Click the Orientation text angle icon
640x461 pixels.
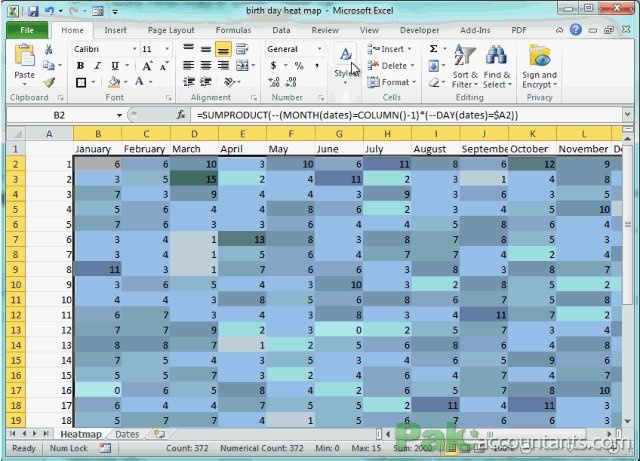coord(230,82)
